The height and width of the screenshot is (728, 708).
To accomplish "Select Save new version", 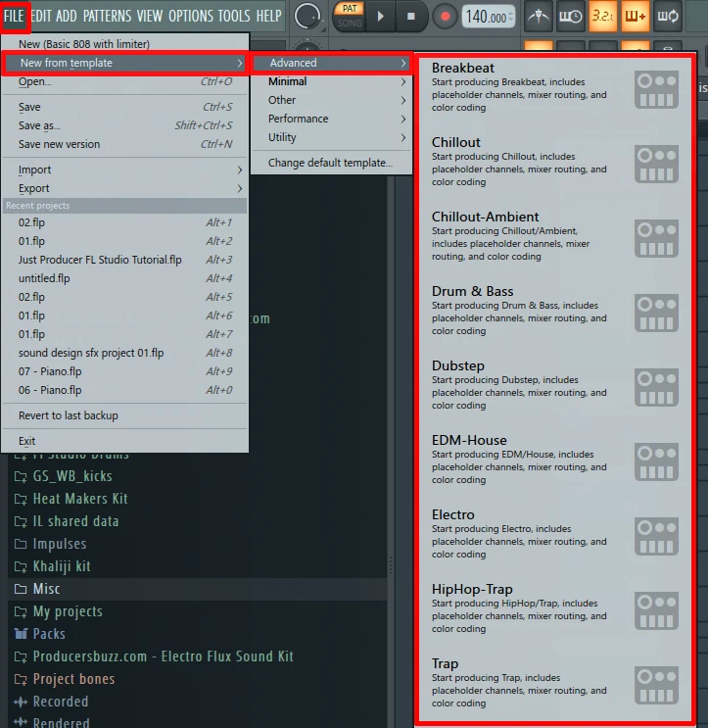I will coord(125,144).
